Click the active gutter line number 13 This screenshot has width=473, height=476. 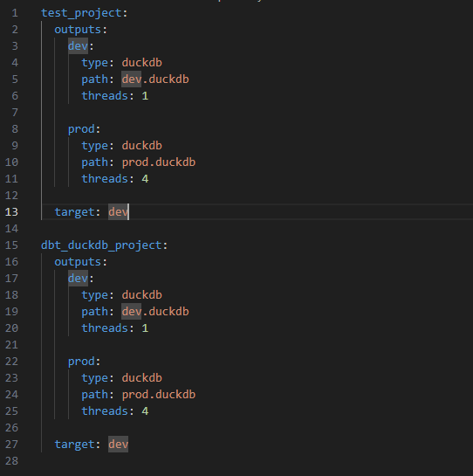click(11, 212)
